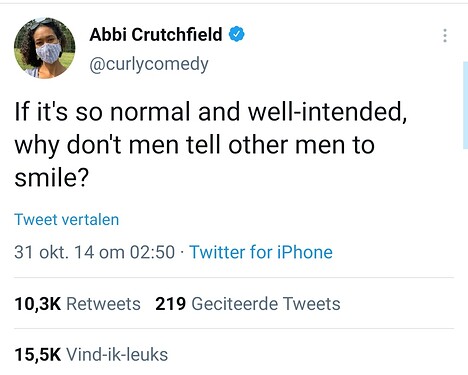This screenshot has height=375, width=468.
Task: Select the tweet text starting "If it's so normal"
Action: (x=211, y=144)
